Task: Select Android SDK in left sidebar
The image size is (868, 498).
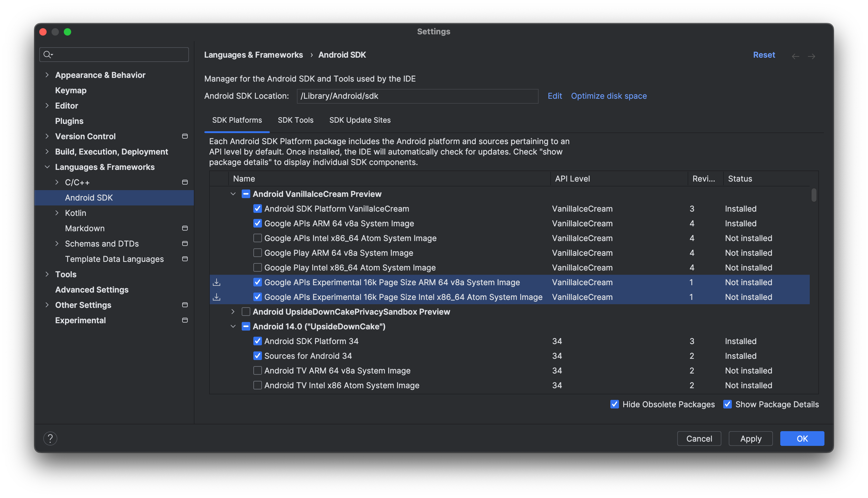Action: click(89, 197)
